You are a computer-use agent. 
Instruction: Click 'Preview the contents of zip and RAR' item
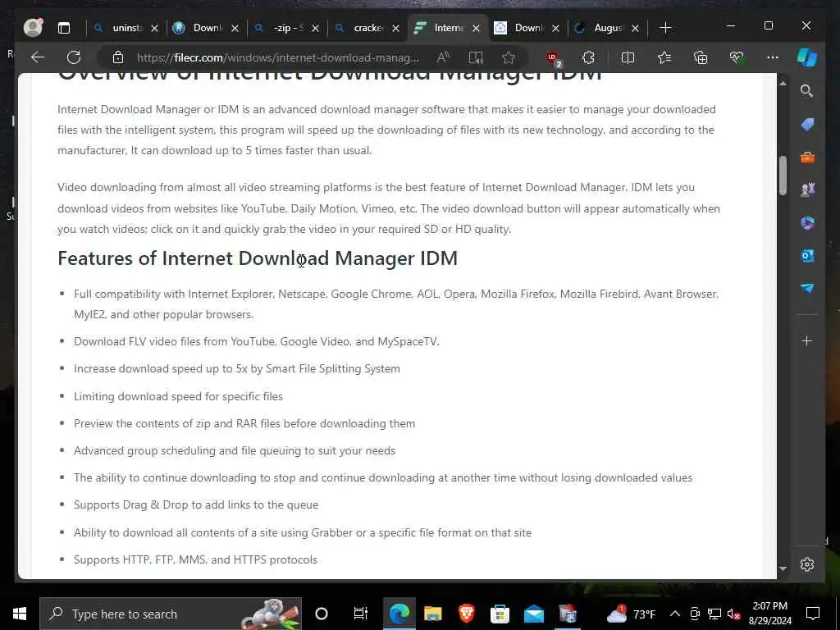tap(244, 423)
